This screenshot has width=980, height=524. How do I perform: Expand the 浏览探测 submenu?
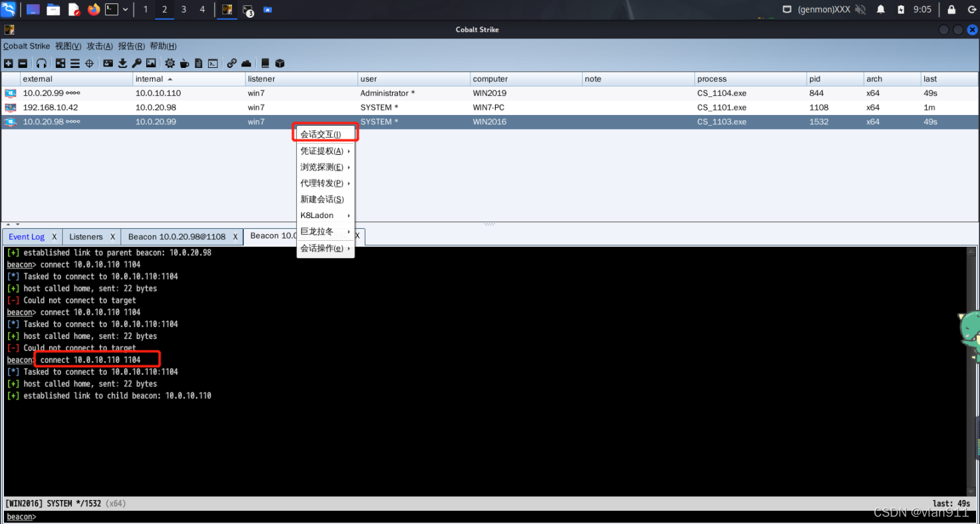point(326,167)
